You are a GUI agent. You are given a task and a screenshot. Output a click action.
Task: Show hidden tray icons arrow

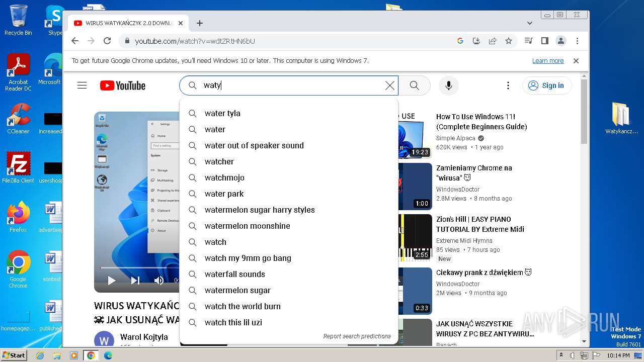click(x=561, y=355)
